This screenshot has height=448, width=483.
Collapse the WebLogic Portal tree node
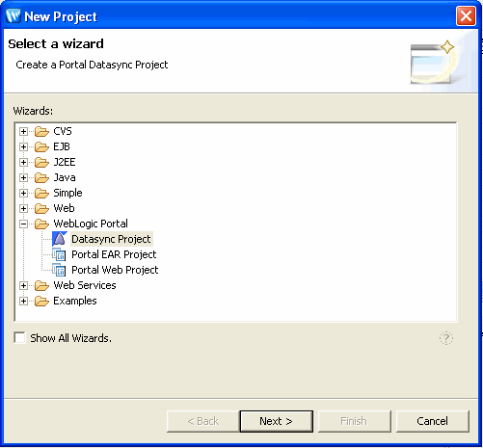[23, 224]
